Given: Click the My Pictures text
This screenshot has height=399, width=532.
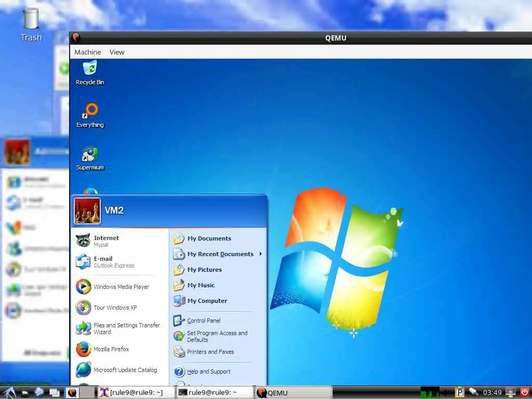Looking at the screenshot, I should point(205,270).
